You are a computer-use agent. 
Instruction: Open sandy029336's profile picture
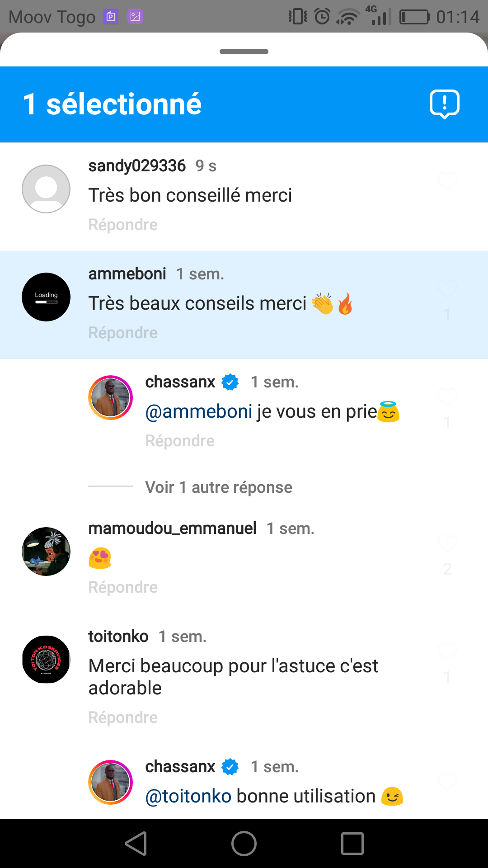(46, 189)
